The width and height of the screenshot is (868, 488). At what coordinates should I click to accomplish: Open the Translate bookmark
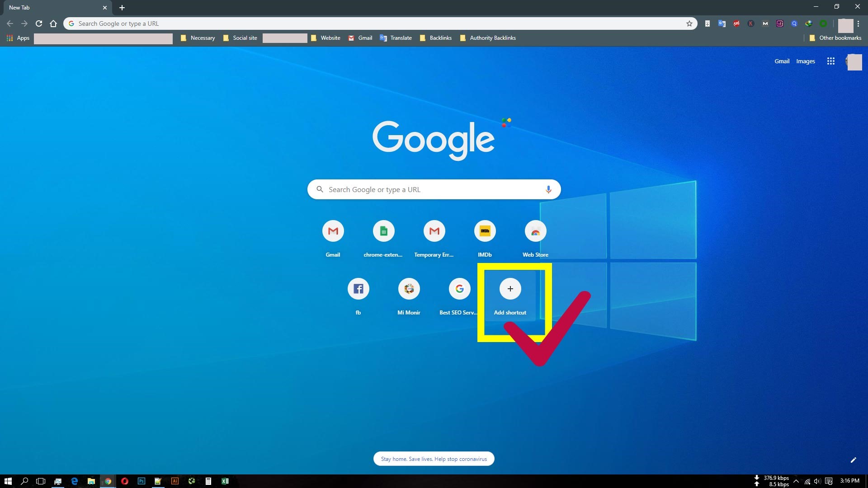[x=396, y=38]
